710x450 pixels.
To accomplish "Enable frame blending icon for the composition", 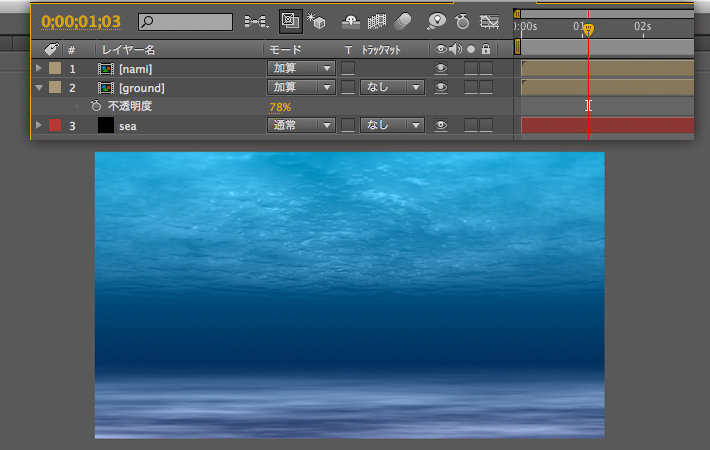I will pyautogui.click(x=377, y=21).
